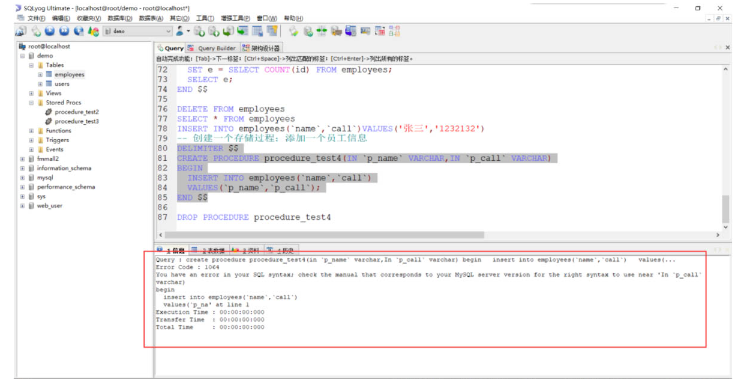Open the user manager person icon

(180, 32)
